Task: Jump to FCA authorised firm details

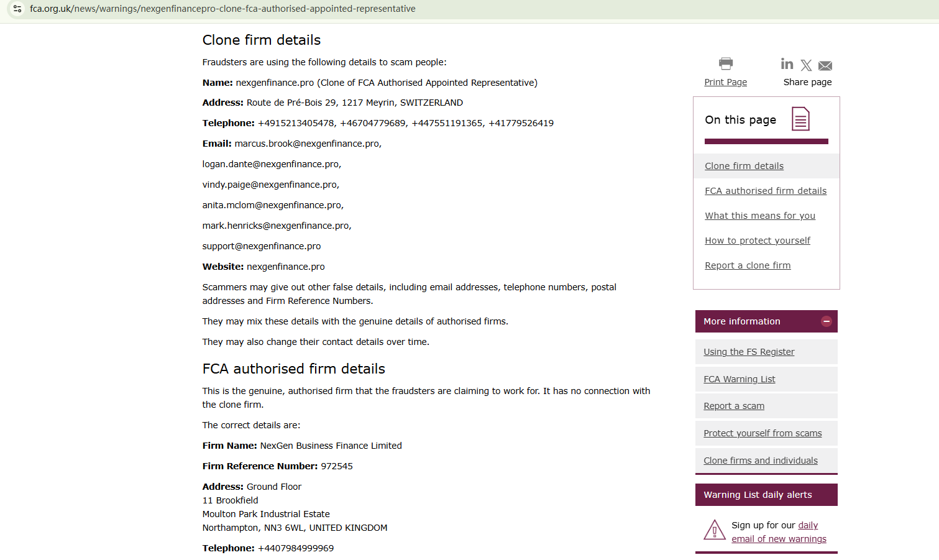Action: (x=766, y=191)
